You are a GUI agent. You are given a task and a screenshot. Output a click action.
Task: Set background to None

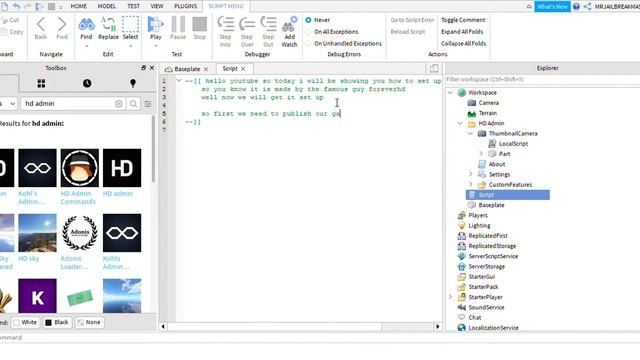coord(89,322)
